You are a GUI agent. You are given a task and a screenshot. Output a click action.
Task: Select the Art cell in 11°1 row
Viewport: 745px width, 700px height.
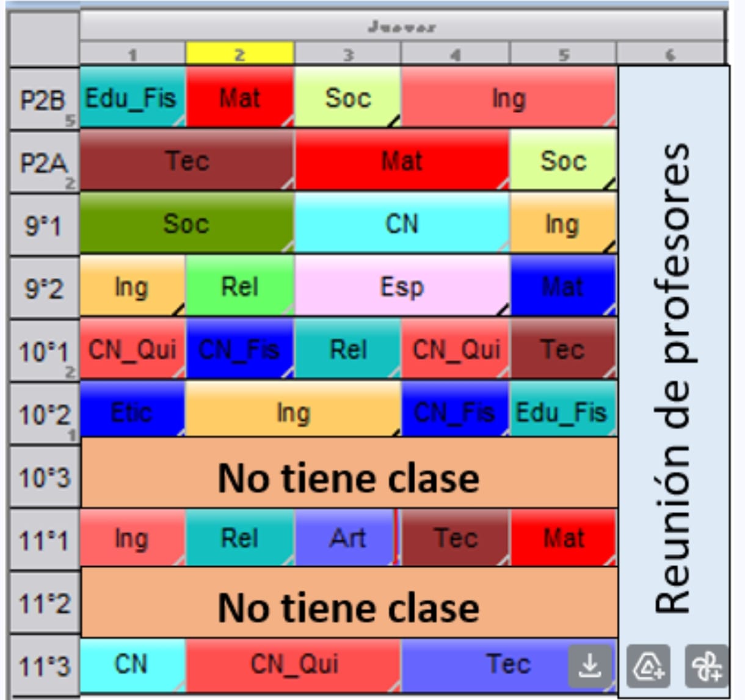click(x=346, y=539)
